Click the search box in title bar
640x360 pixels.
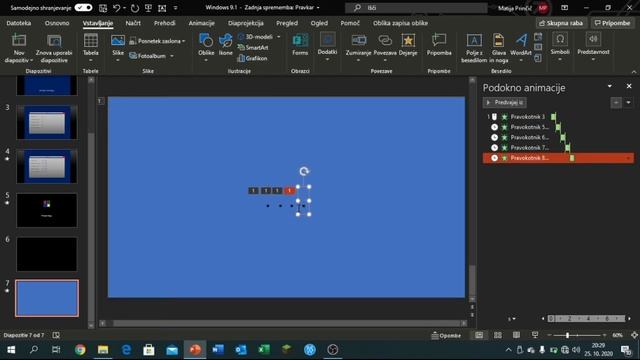point(416,8)
